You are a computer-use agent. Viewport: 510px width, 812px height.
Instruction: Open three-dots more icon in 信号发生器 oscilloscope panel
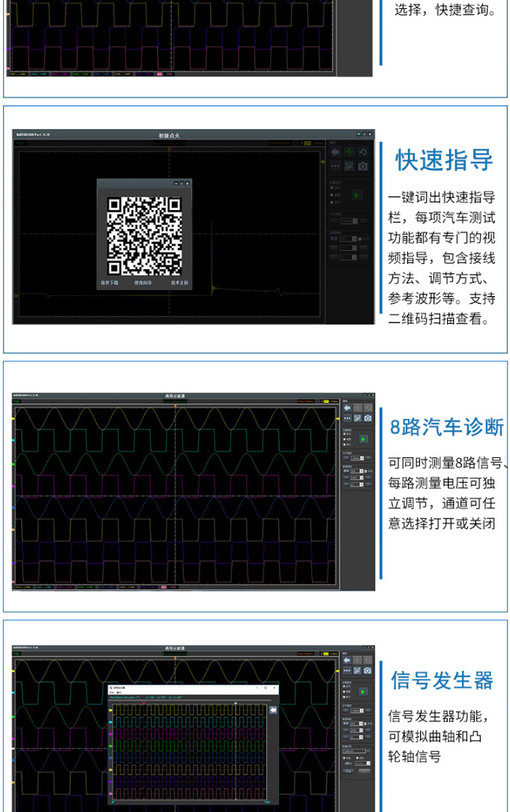[x=346, y=670]
